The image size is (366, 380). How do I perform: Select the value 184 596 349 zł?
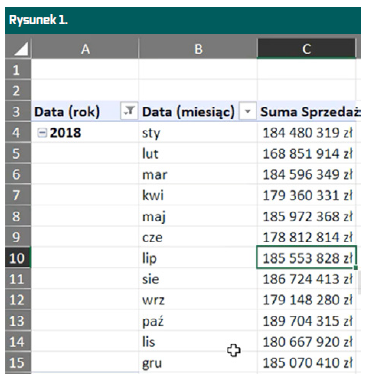(x=307, y=174)
